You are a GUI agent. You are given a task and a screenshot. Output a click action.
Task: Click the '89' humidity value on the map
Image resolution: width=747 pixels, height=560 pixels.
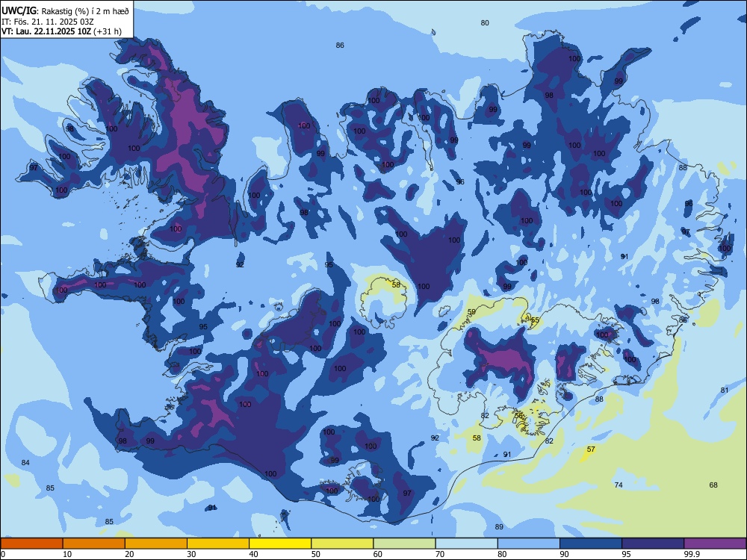tap(499, 526)
